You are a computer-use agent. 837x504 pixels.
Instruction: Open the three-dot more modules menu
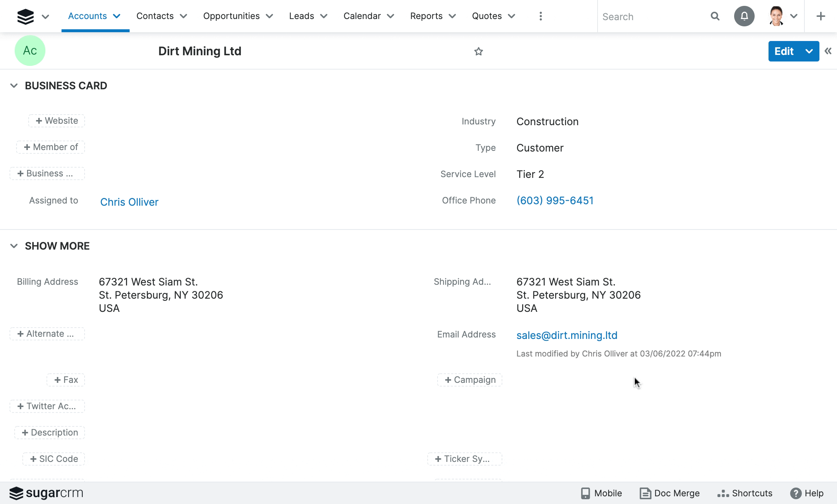(x=540, y=16)
